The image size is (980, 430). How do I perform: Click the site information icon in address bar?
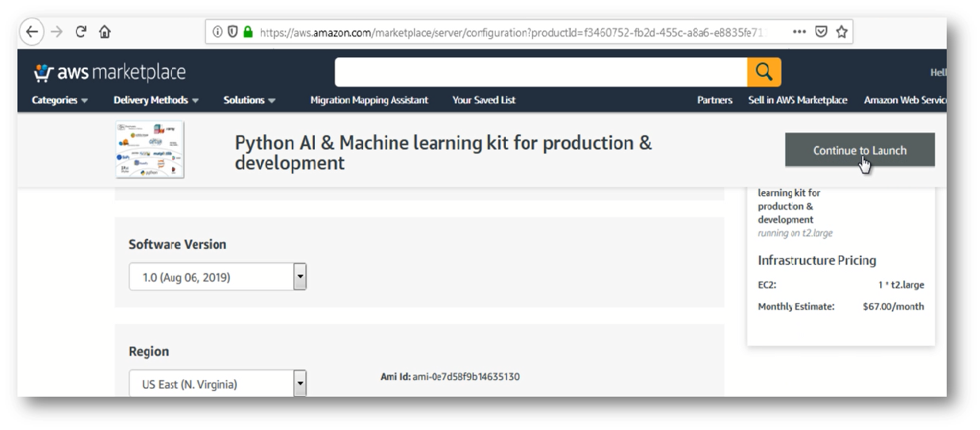(x=217, y=33)
